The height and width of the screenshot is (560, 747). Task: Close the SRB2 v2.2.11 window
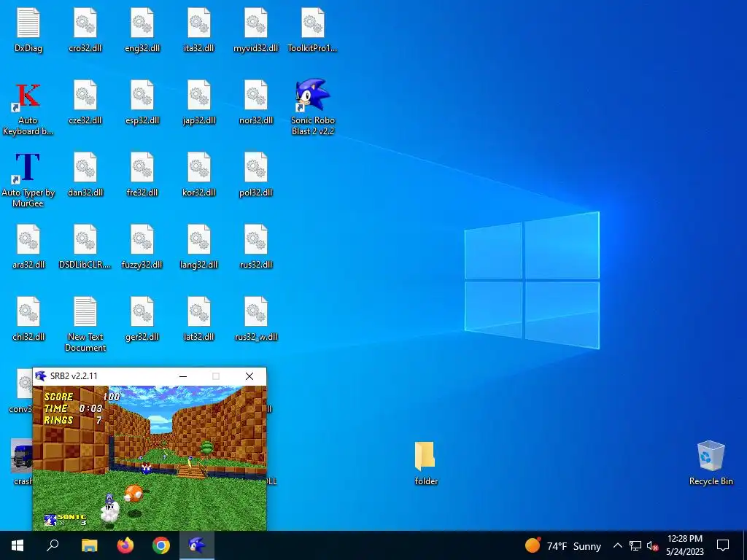click(x=249, y=376)
